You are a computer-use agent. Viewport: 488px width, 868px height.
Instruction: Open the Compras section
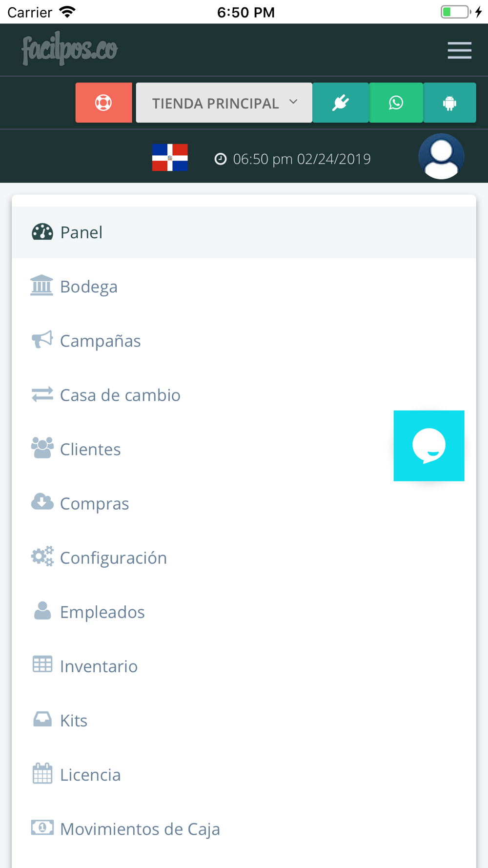(244, 503)
